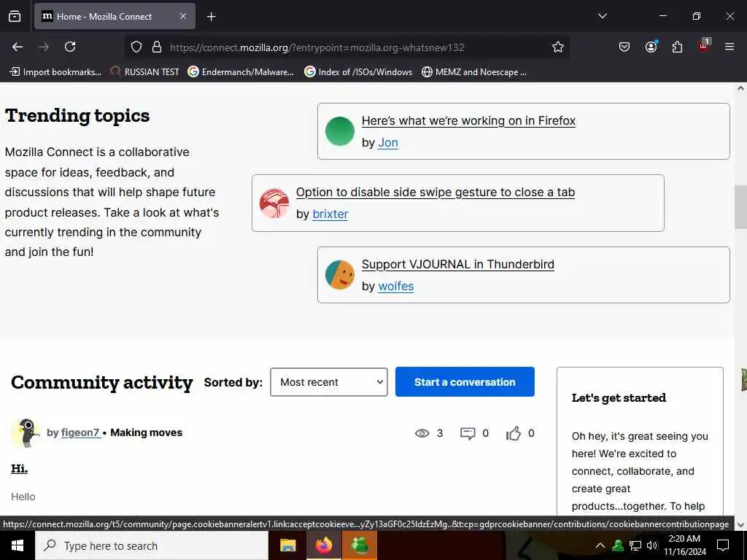Click Let's get started heading
Viewport: 747px width, 560px height.
click(x=619, y=398)
